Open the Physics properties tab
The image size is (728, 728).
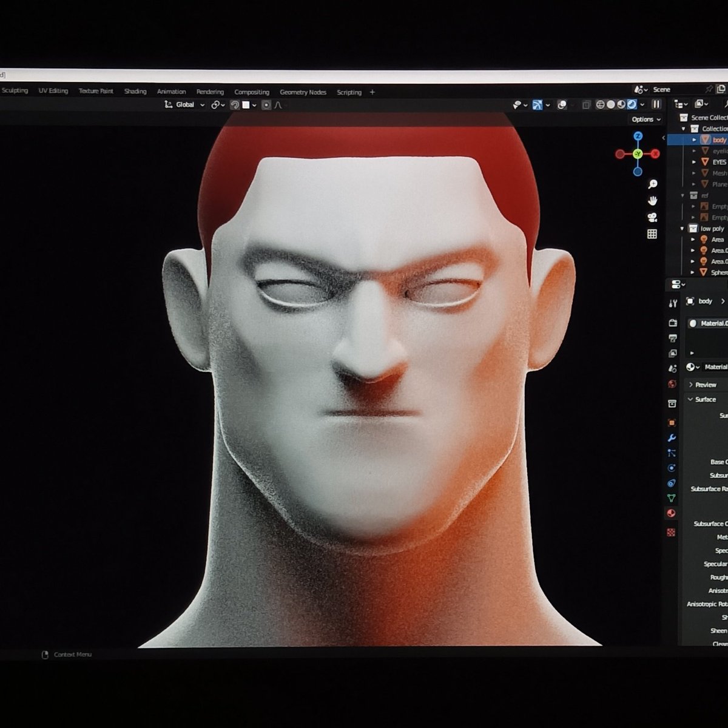point(672,468)
